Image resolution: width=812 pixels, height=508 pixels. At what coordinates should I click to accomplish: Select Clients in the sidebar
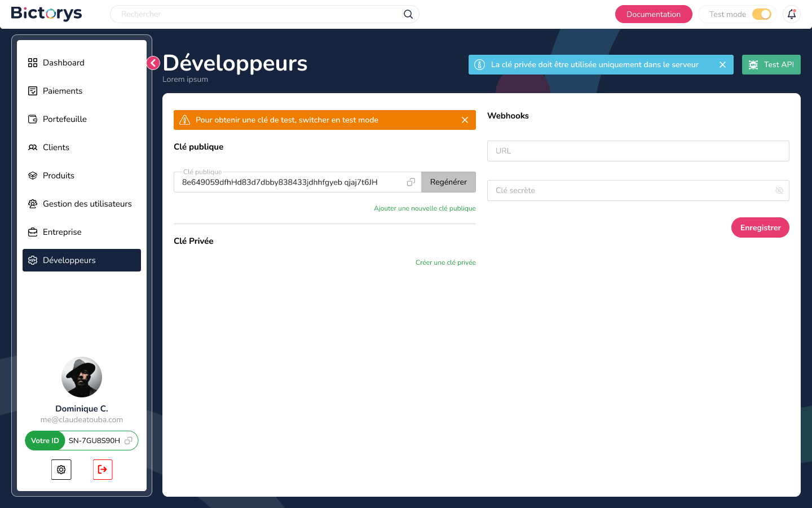(82, 147)
